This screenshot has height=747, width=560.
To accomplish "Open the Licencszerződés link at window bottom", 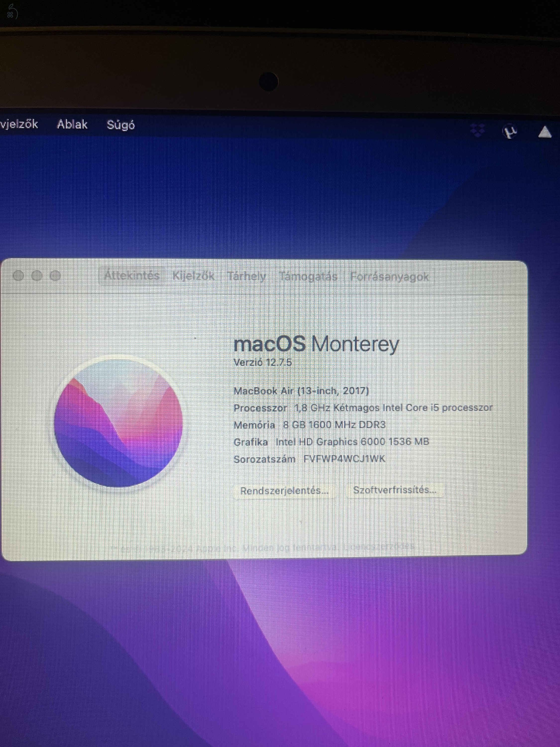I will tap(379, 546).
